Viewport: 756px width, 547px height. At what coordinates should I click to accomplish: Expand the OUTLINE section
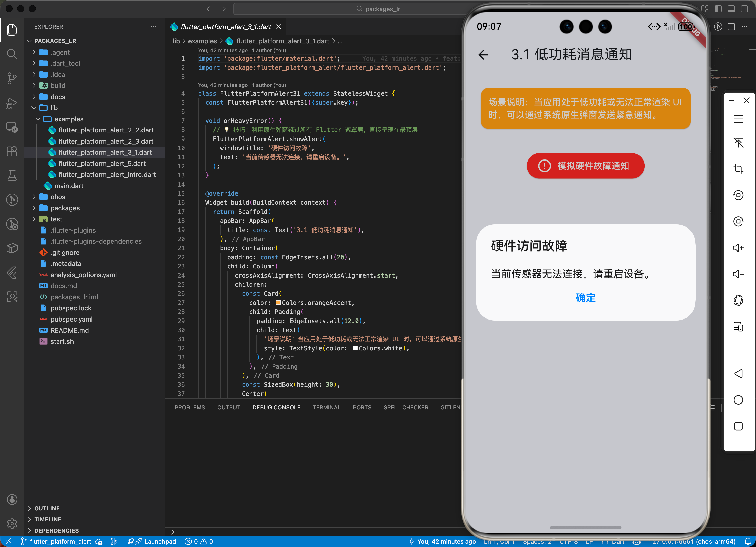click(x=47, y=508)
